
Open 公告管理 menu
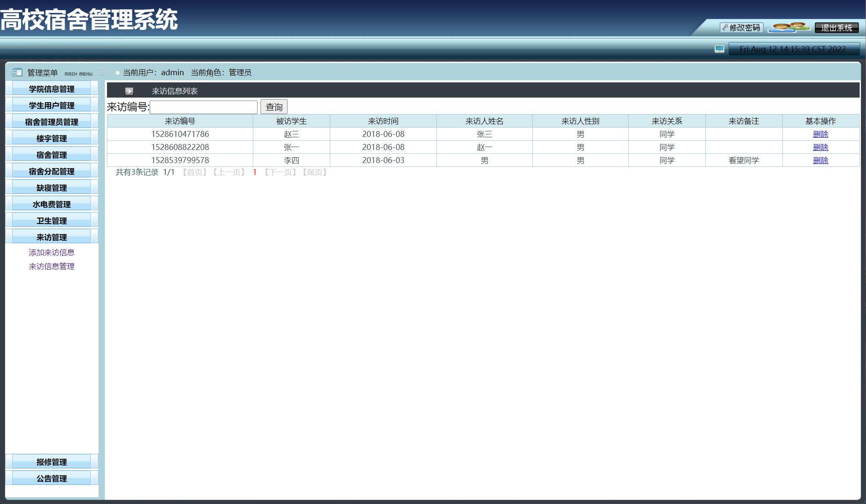(x=52, y=478)
